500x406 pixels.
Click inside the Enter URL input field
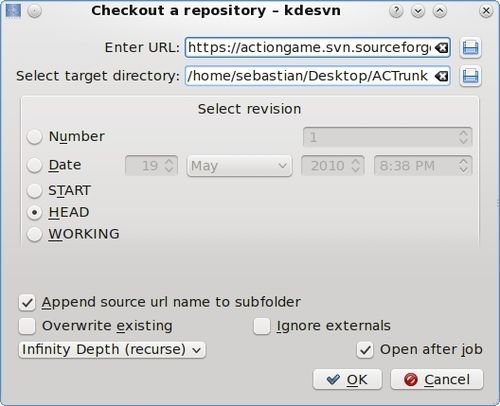[x=309, y=48]
